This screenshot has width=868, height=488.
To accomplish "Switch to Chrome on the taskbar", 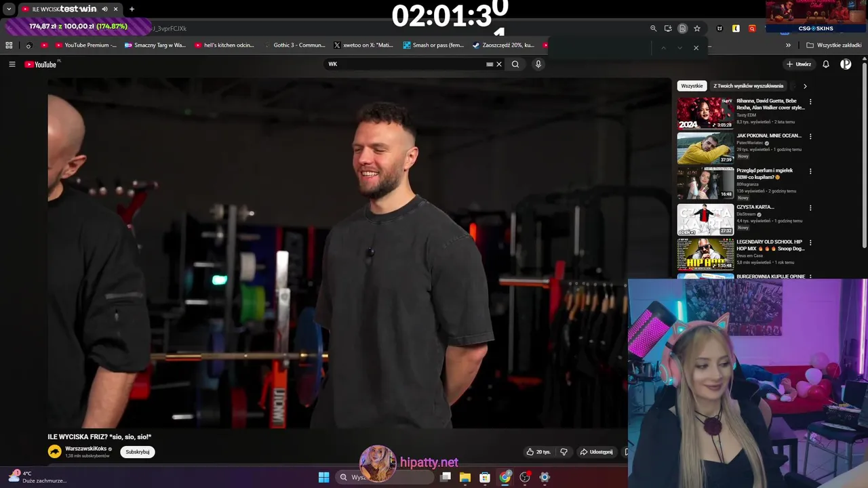I will pos(505,477).
